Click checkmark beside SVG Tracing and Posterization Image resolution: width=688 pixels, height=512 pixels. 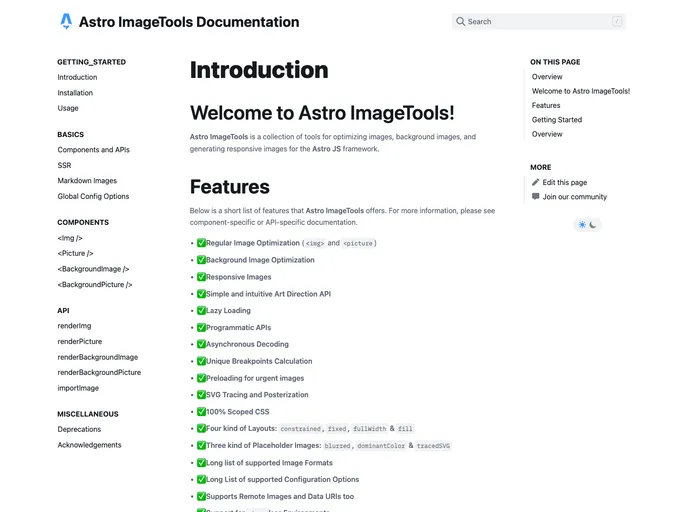pyautogui.click(x=201, y=394)
